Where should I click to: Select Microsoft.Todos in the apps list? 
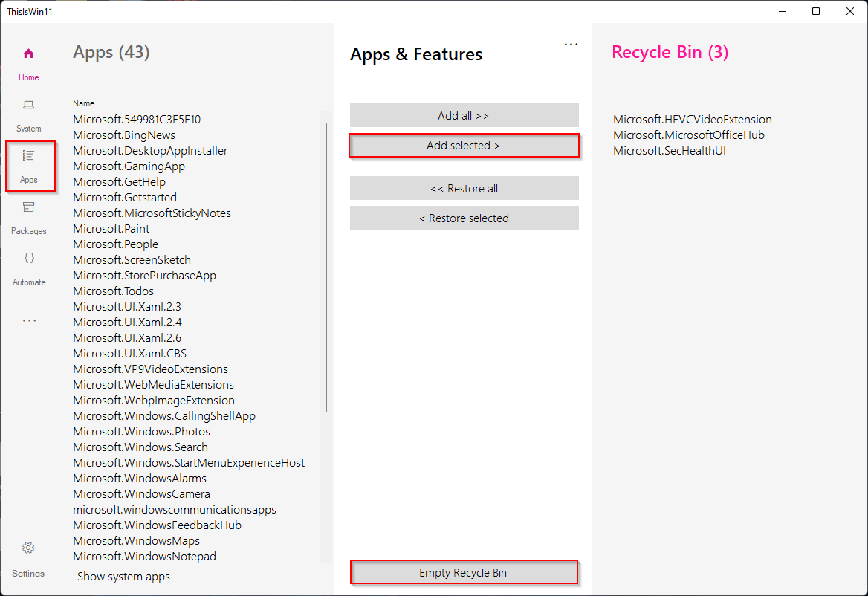point(113,291)
